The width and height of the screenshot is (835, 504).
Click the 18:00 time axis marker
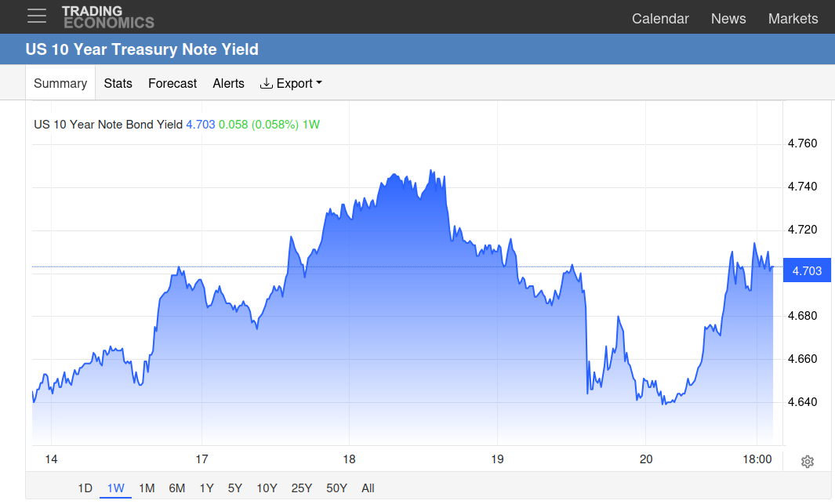(x=757, y=459)
